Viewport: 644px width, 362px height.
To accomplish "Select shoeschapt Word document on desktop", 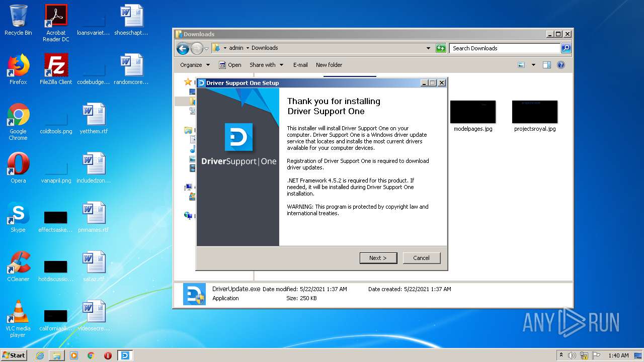I will tap(131, 20).
